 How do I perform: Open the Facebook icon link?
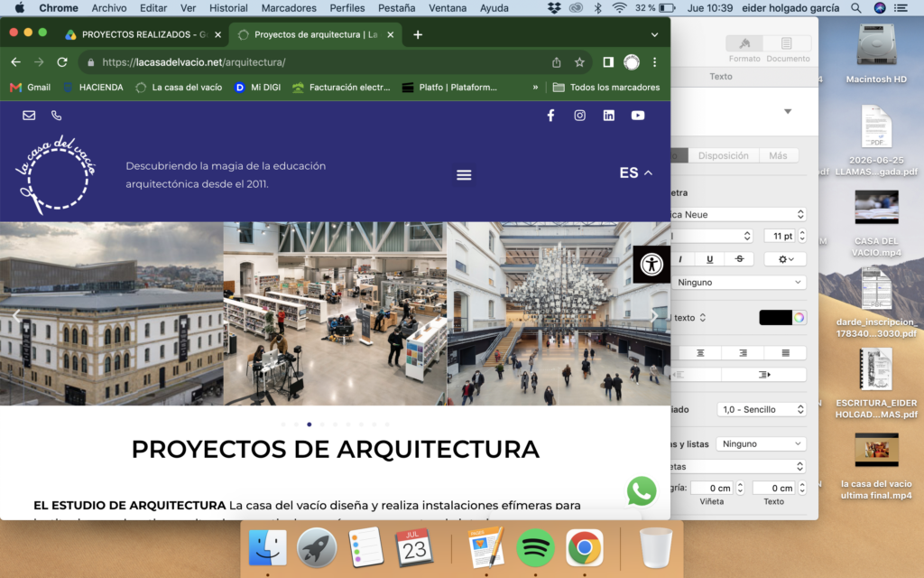point(550,116)
